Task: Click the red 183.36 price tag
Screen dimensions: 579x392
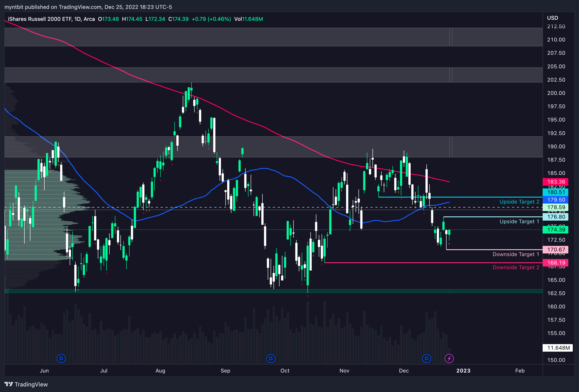Action: (555, 182)
